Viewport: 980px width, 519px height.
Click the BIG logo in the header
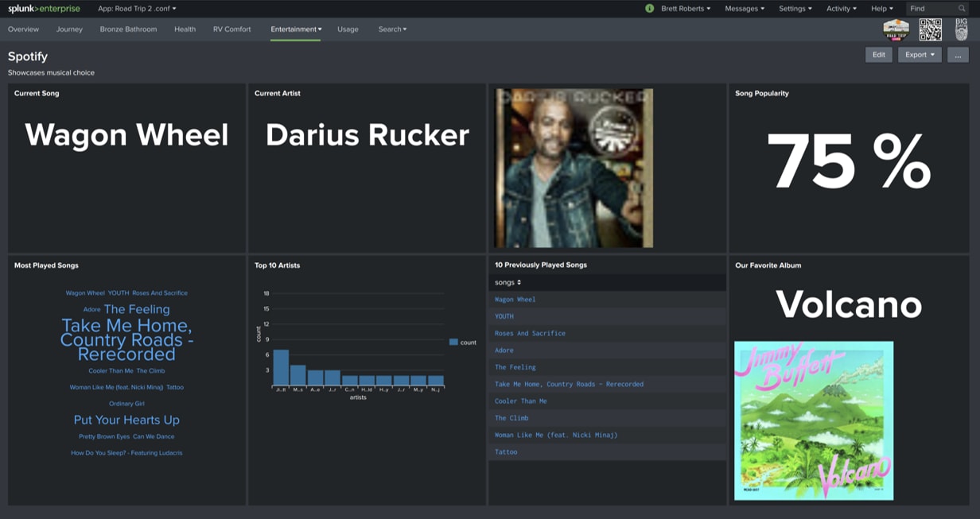961,29
